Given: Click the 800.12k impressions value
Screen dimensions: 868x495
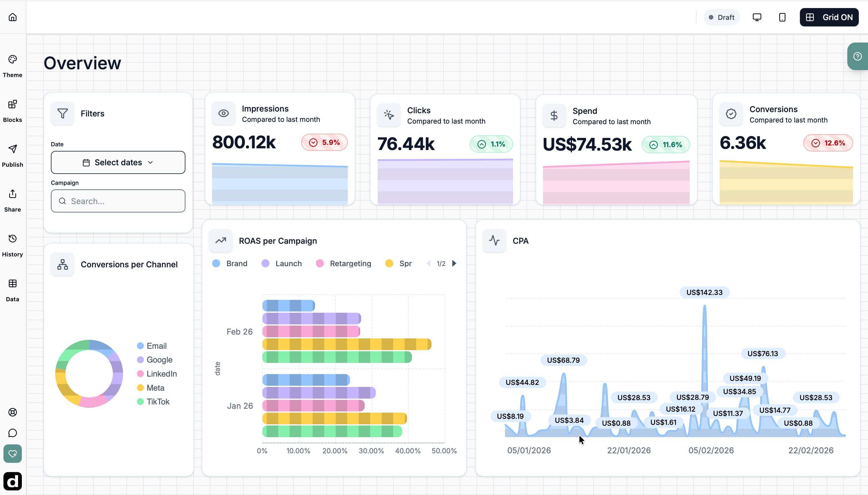Looking at the screenshot, I should [x=244, y=142].
